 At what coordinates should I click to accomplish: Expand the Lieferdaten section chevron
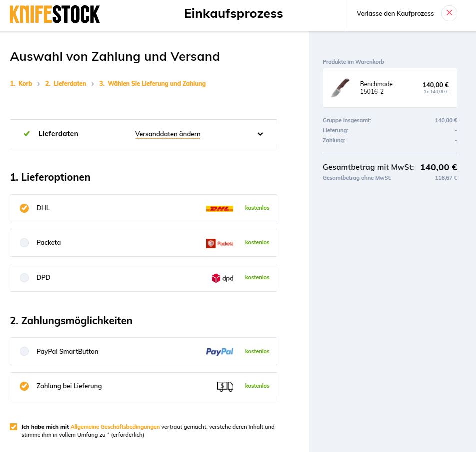pyautogui.click(x=260, y=134)
